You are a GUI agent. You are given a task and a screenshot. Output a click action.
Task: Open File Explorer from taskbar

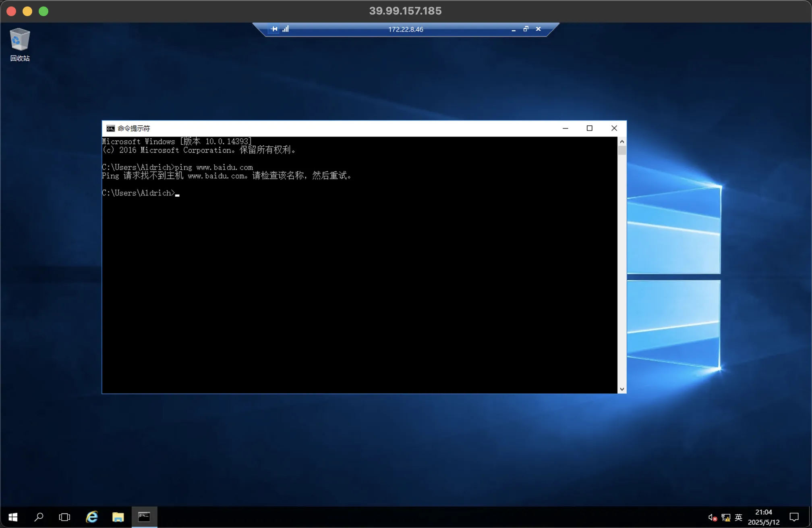[x=118, y=517]
